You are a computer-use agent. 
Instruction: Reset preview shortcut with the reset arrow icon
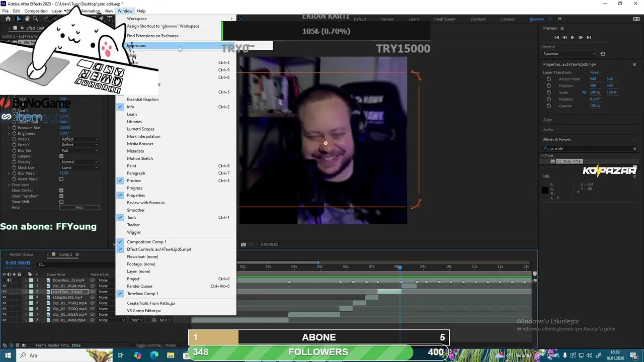click(x=603, y=54)
